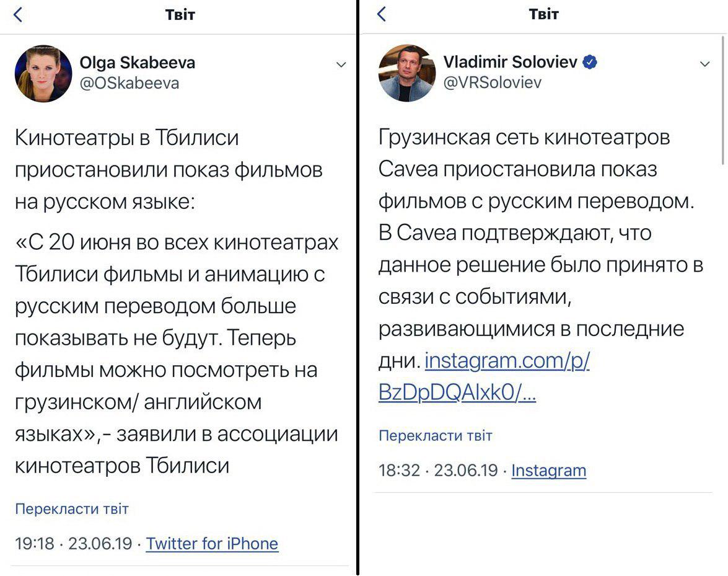Click the 'Twitter for iPhone' source link

(212, 544)
